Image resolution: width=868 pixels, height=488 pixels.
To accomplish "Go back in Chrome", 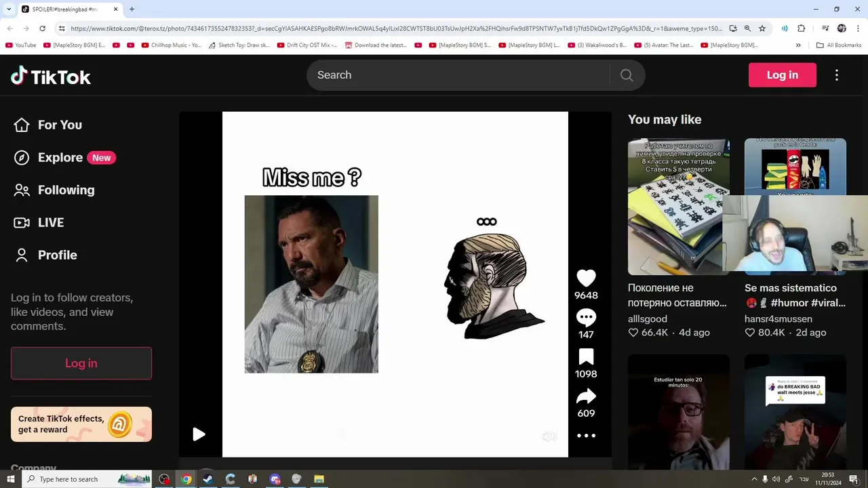I will click(10, 28).
